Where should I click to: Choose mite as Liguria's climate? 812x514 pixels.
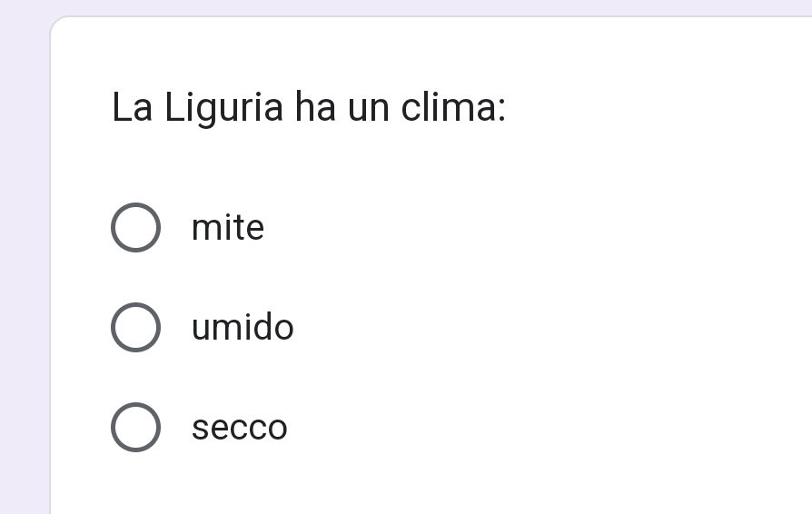coord(136,227)
